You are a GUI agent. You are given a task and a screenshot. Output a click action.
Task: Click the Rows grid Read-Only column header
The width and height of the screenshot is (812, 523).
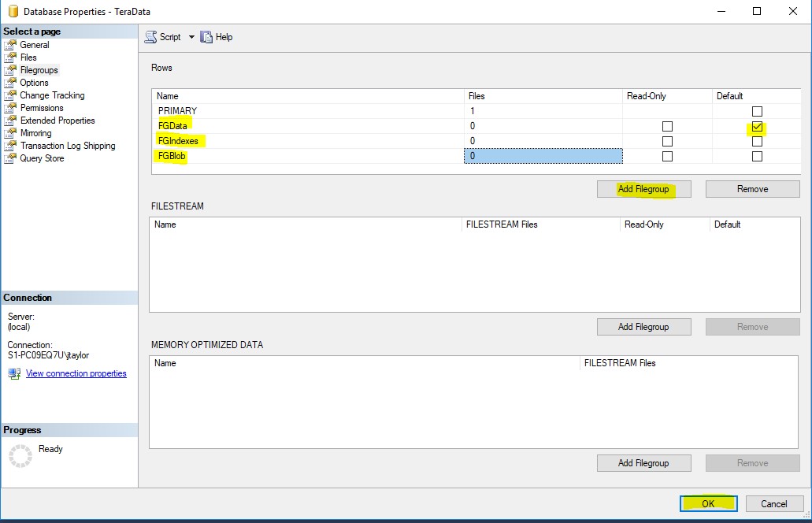coord(667,96)
